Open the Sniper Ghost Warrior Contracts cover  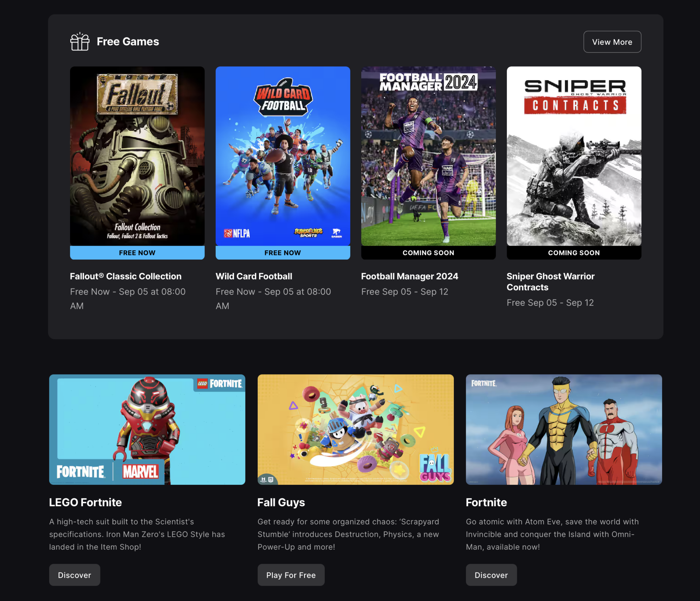click(x=574, y=156)
